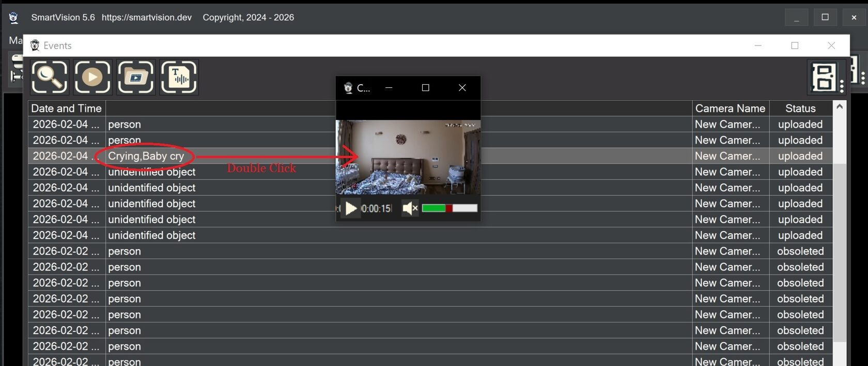Toggle the muted speaker icon in player
868x366 pixels.
tap(410, 208)
